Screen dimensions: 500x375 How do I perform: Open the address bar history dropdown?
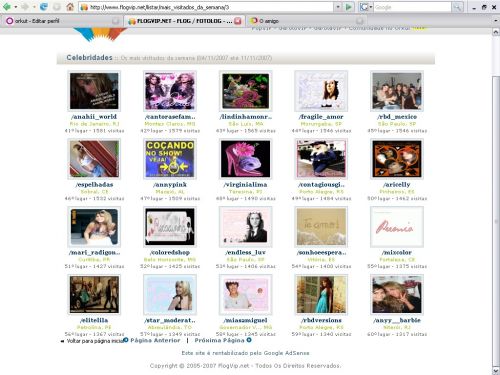click(338, 7)
